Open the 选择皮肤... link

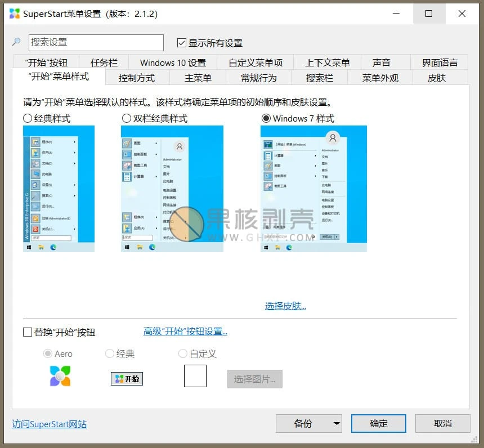[x=285, y=306]
